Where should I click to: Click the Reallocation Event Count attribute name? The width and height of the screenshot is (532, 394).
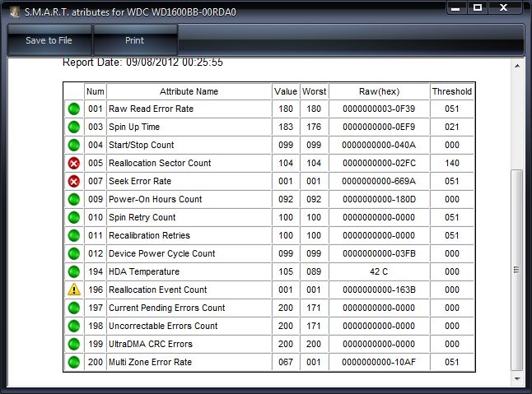[158, 290]
